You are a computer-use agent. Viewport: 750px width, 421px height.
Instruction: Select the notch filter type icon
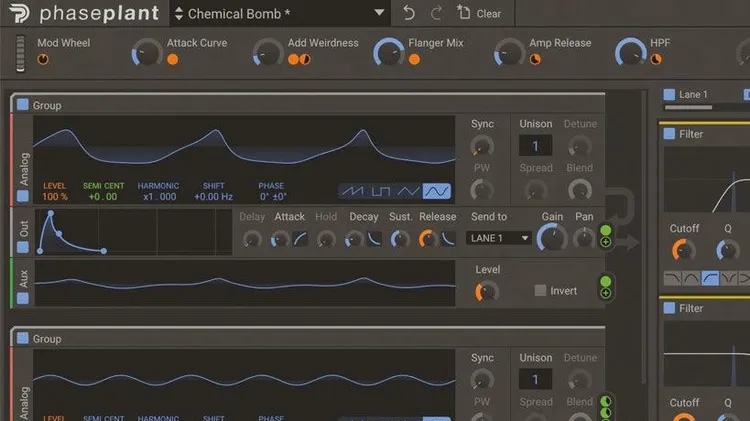coord(728,278)
